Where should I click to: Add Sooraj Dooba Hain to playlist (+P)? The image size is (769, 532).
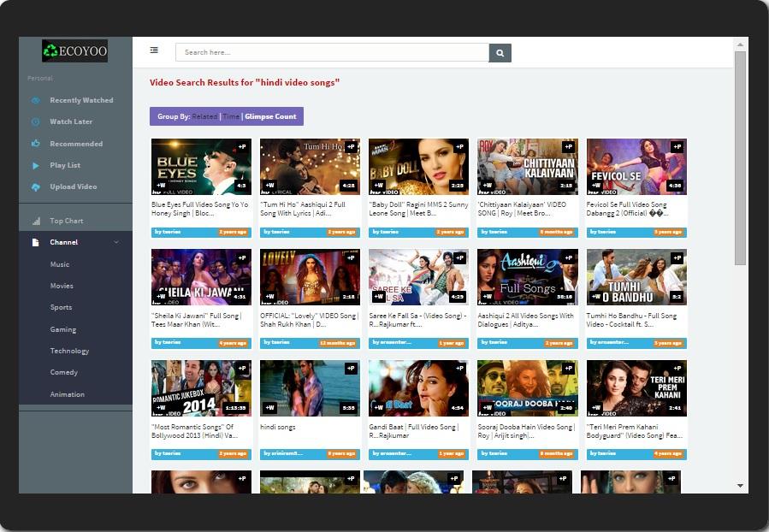[569, 369]
